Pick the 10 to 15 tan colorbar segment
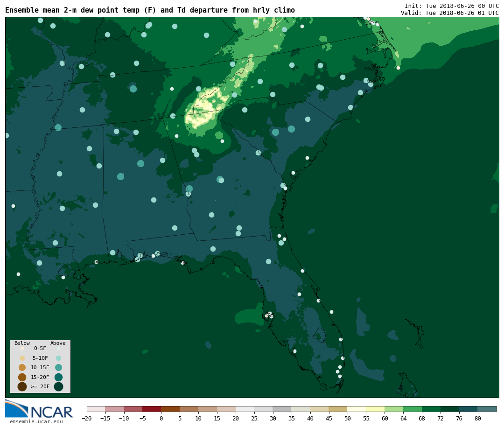Screen dimensions: 504x427 (x=208, y=409)
